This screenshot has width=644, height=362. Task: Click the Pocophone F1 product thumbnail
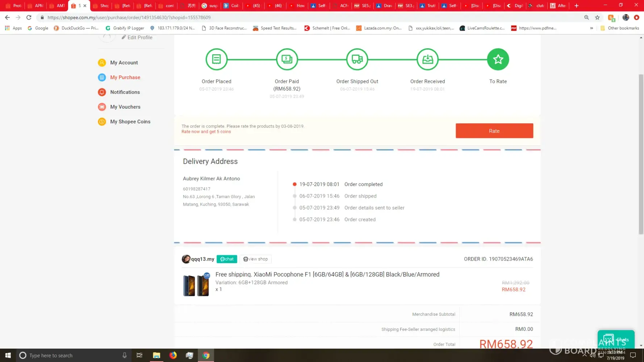tap(196, 285)
